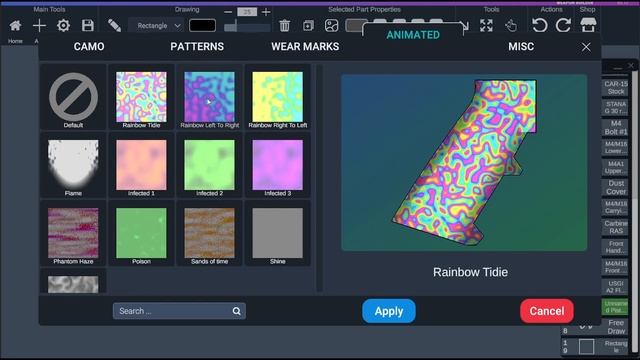This screenshot has height=360, width=640.
Task: Switch to the WEAR MARKS tab
Action: pos(305,47)
